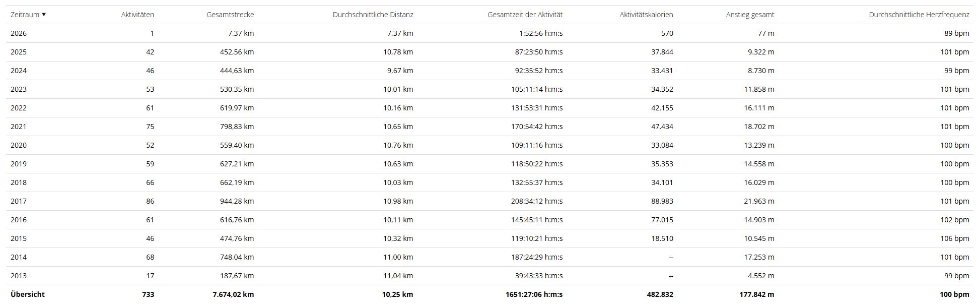The height and width of the screenshot is (307, 980).
Task: Select the 2026 row year label
Action: coord(19,33)
